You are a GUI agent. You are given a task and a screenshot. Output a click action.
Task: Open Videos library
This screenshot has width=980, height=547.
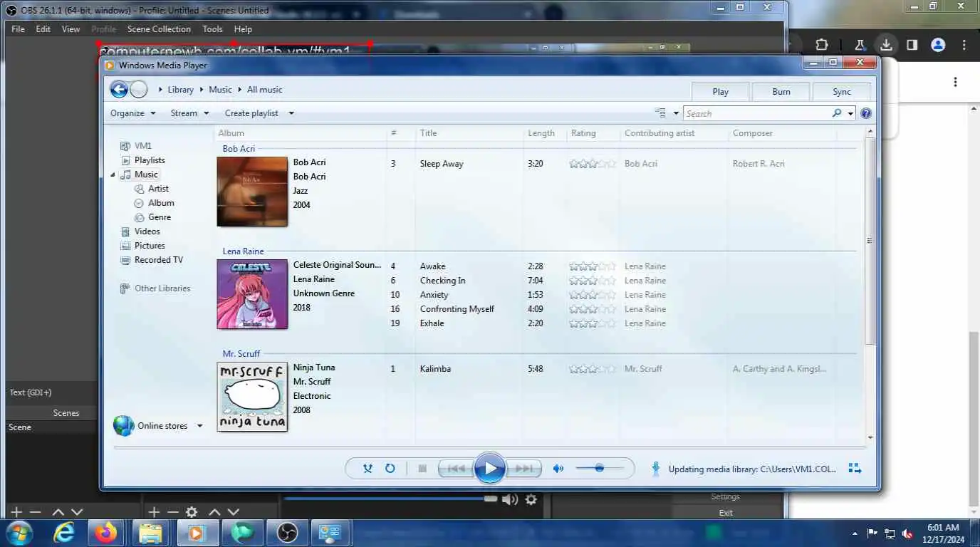pos(147,231)
